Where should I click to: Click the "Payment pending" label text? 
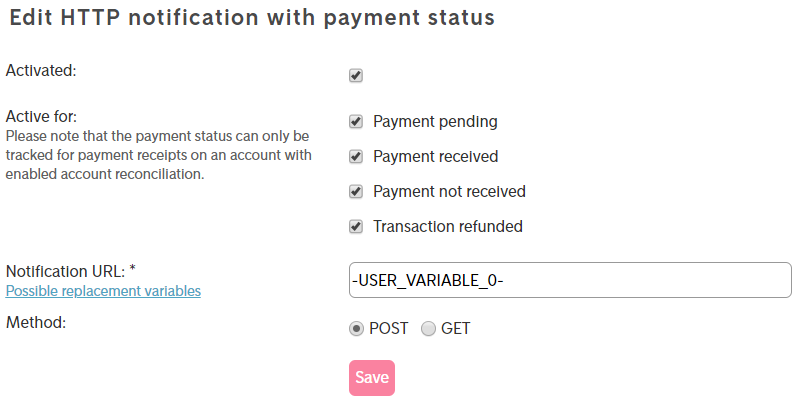coord(435,122)
